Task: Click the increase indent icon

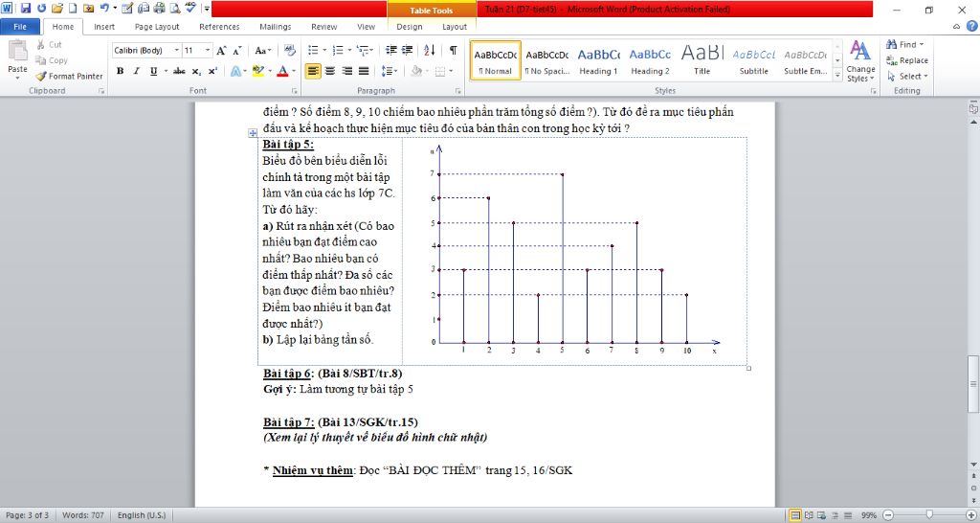Action: tap(407, 50)
